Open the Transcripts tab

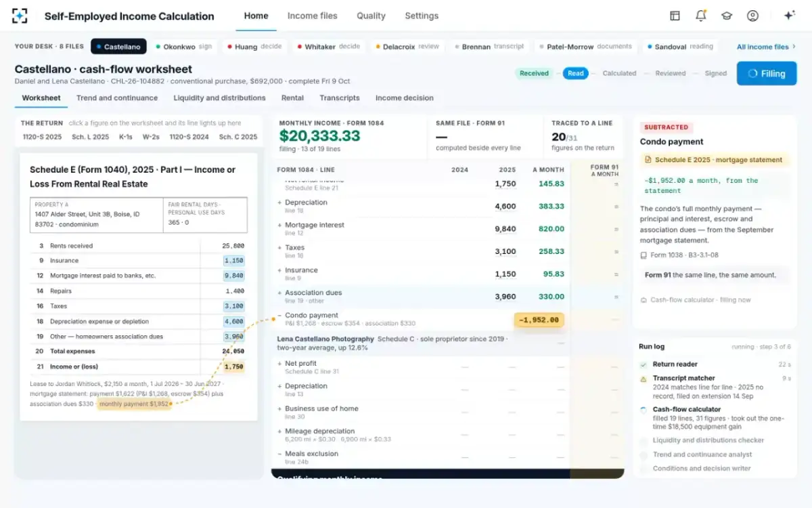(340, 98)
